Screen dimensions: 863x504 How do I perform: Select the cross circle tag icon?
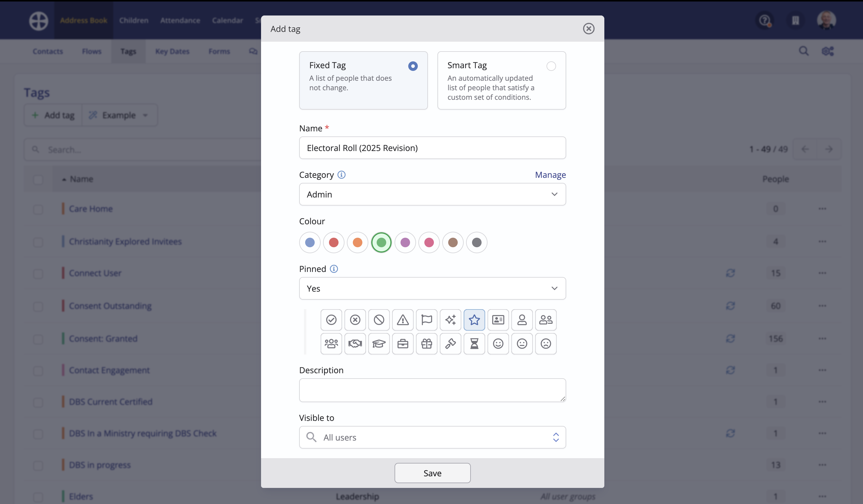point(355,320)
